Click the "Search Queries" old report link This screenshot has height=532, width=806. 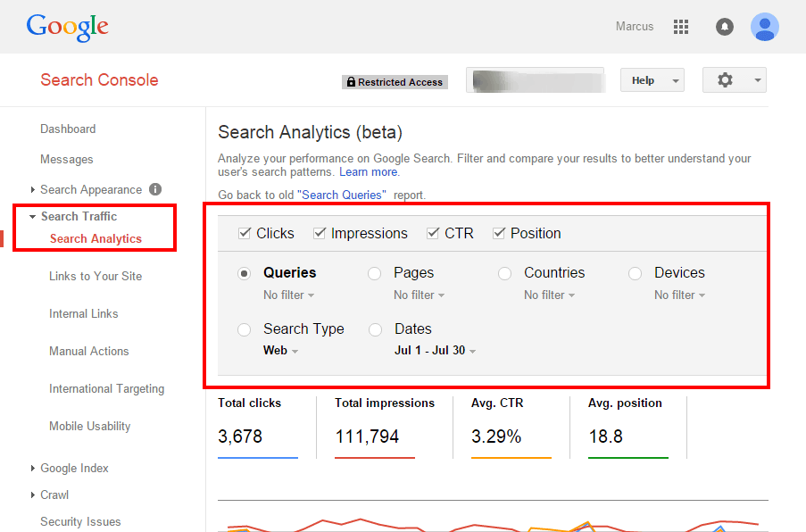(x=342, y=195)
